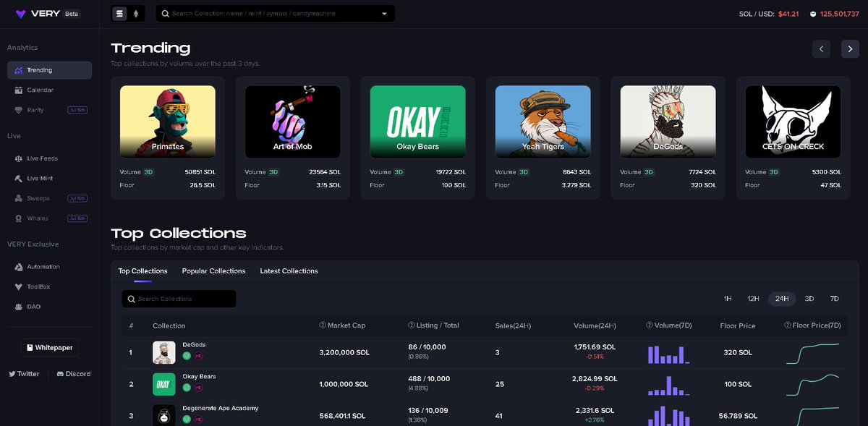
Task: Click the pink ME badge under DeGods row
Action: [198, 356]
